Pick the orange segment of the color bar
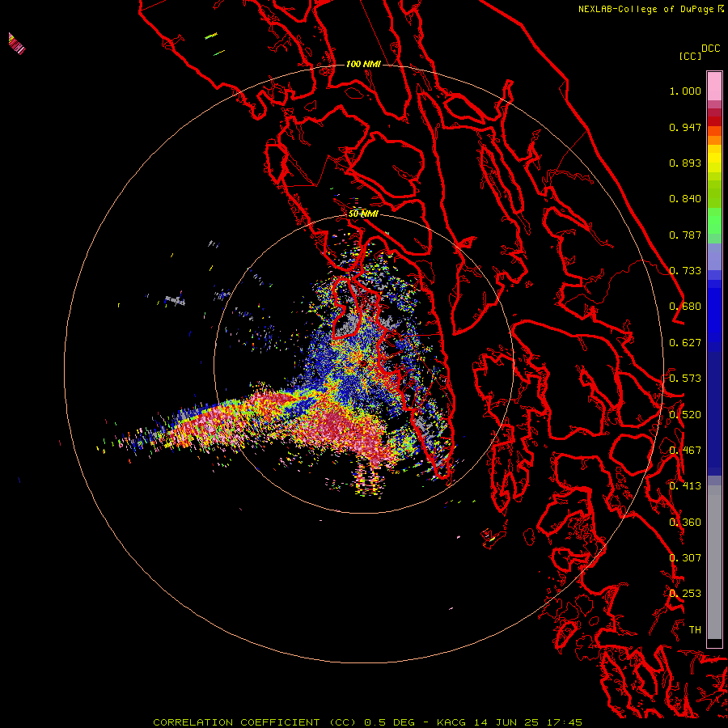 click(714, 139)
